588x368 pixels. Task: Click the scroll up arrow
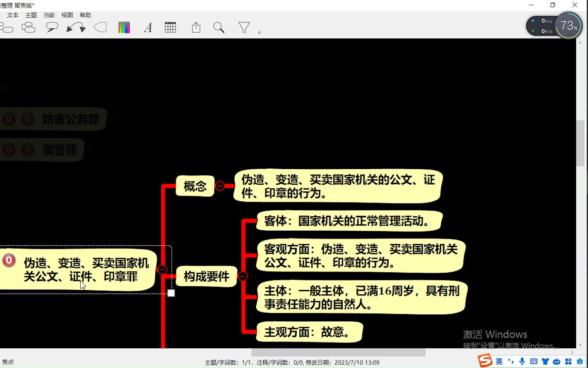point(580,43)
